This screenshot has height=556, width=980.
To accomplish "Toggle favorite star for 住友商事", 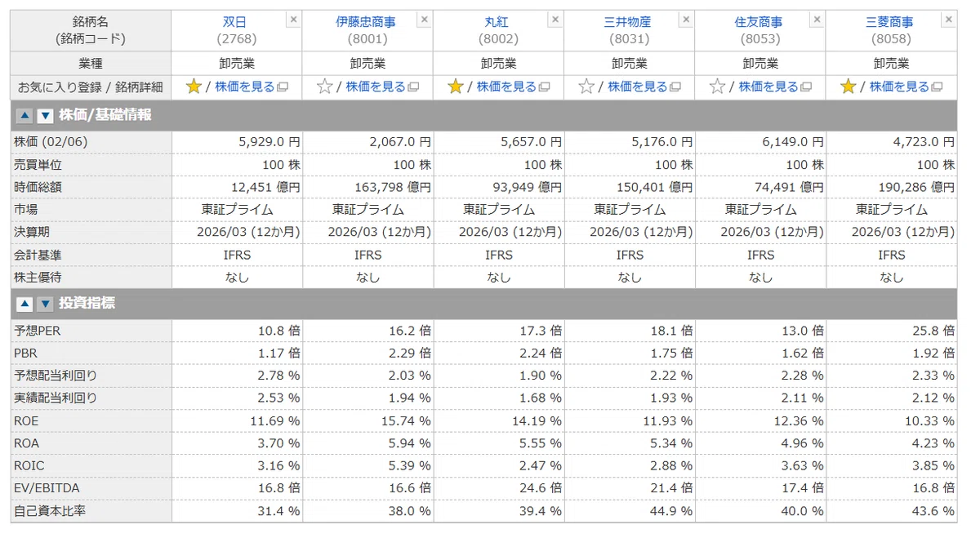I will pyautogui.click(x=717, y=87).
